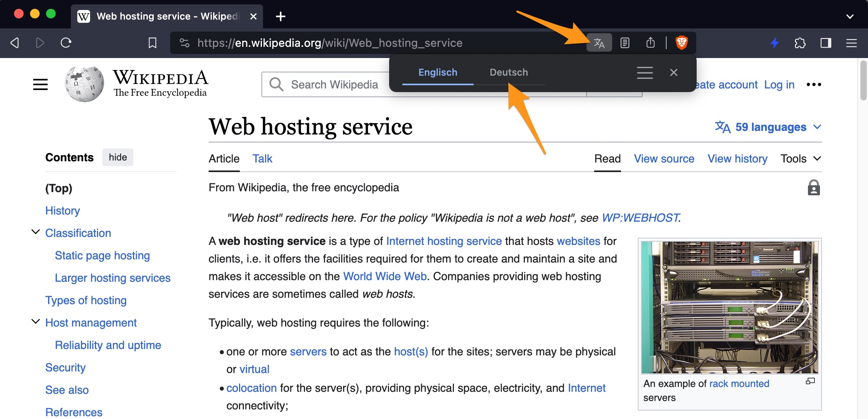Switch to the Talk tab
The image size is (868, 419).
coord(262,159)
